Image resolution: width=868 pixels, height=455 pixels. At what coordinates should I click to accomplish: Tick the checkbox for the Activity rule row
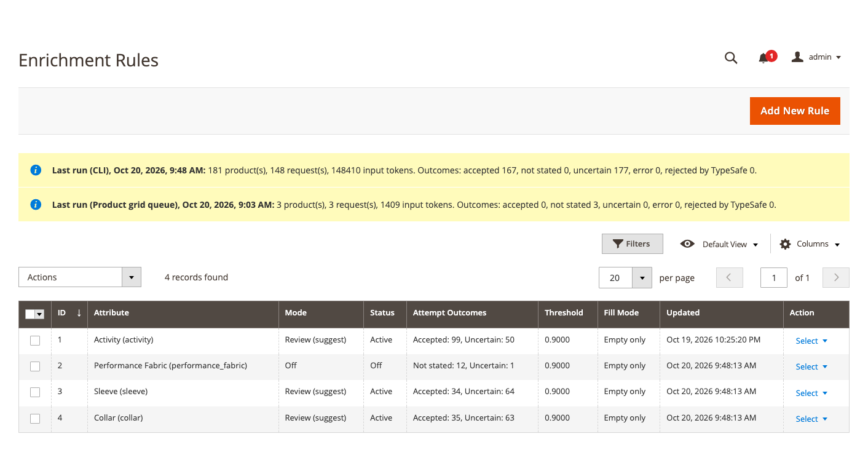(35, 341)
